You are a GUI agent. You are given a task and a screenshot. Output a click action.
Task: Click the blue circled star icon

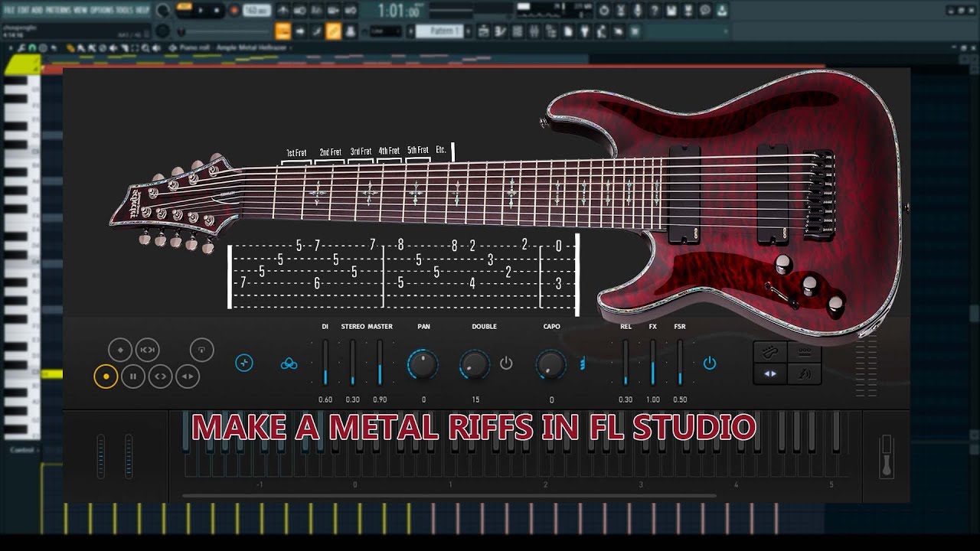(244, 363)
